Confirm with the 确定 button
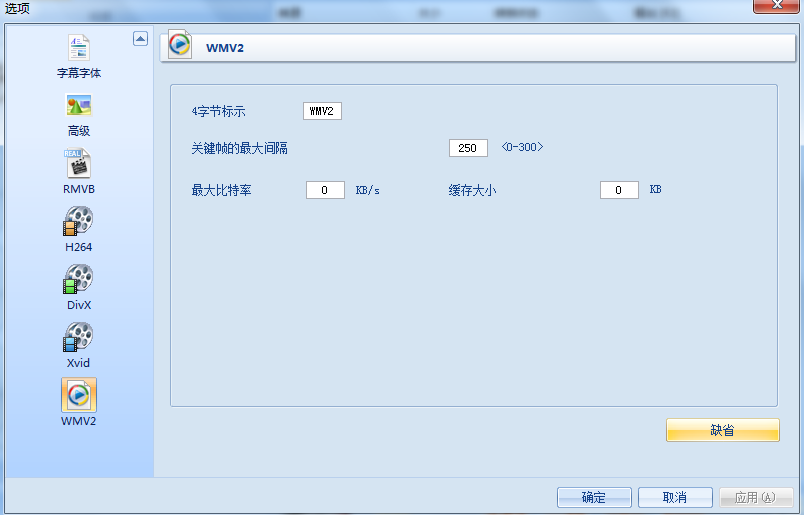The width and height of the screenshot is (804, 515). [594, 497]
